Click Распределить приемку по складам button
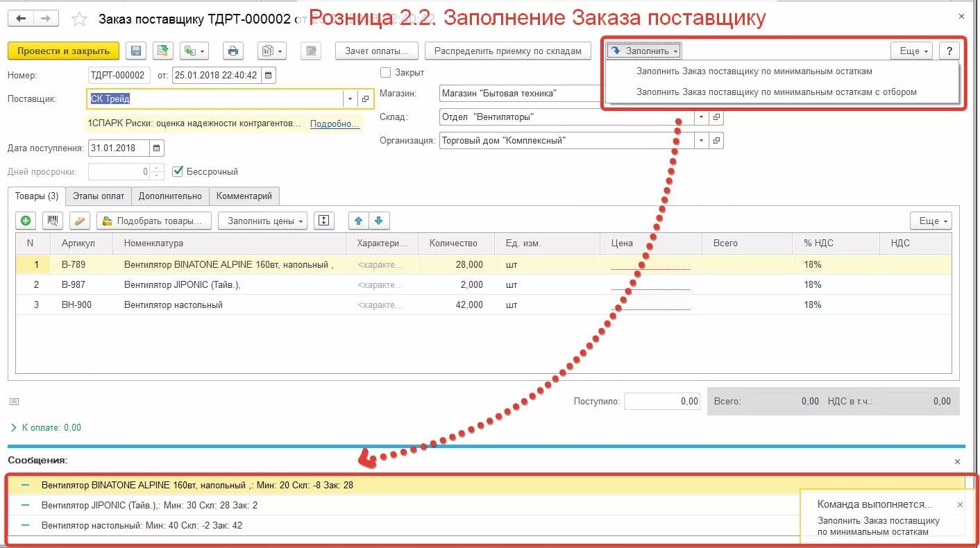Screen dimensions: 980x548 click(508, 51)
